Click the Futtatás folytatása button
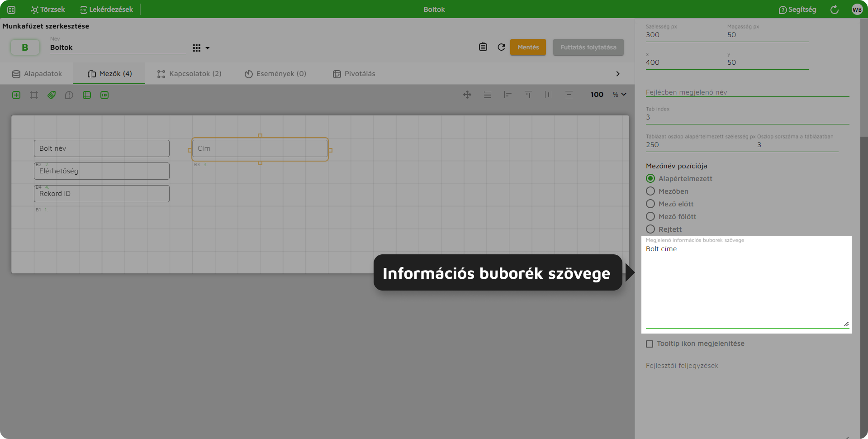868x439 pixels. (x=588, y=47)
